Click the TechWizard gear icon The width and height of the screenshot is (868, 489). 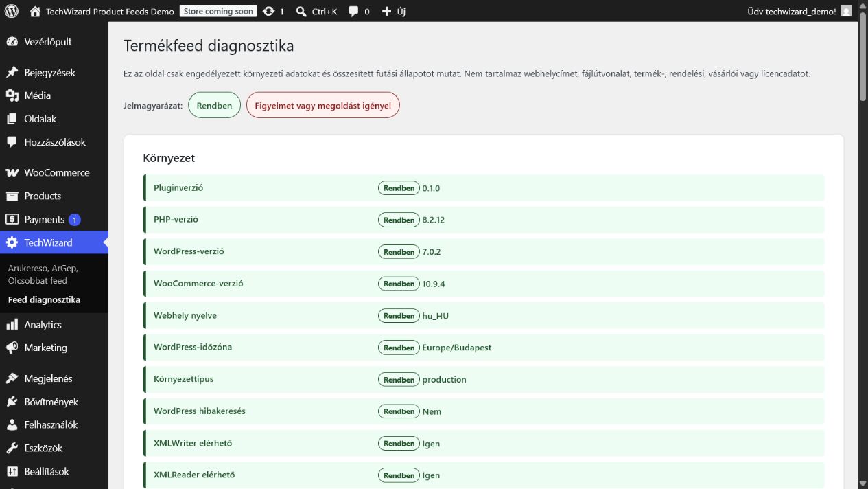12,242
